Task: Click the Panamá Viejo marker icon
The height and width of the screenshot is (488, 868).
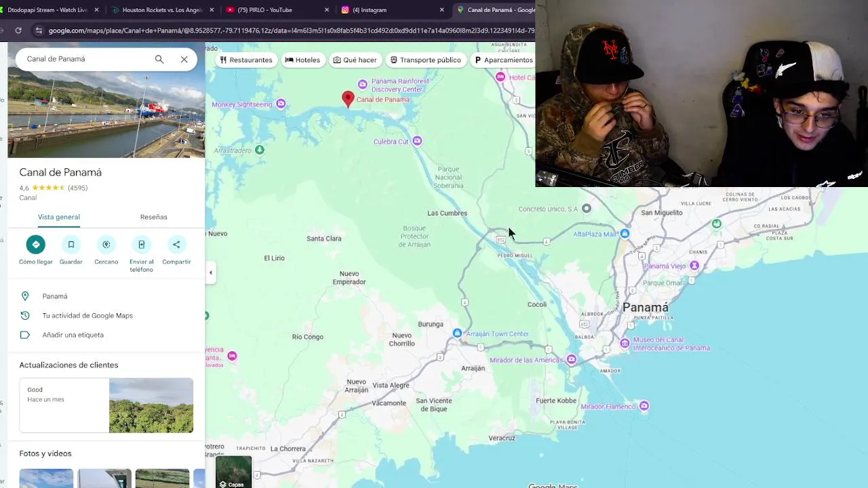Action: (694, 266)
